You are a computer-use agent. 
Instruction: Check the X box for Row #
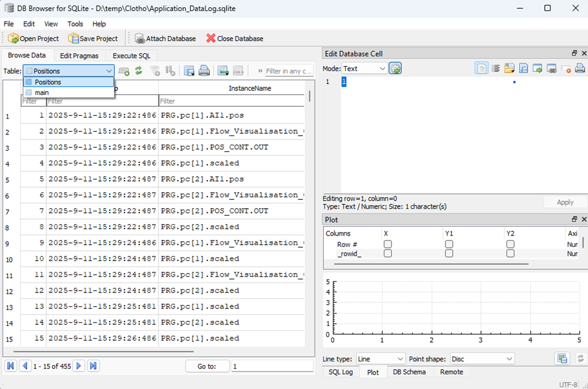387,244
